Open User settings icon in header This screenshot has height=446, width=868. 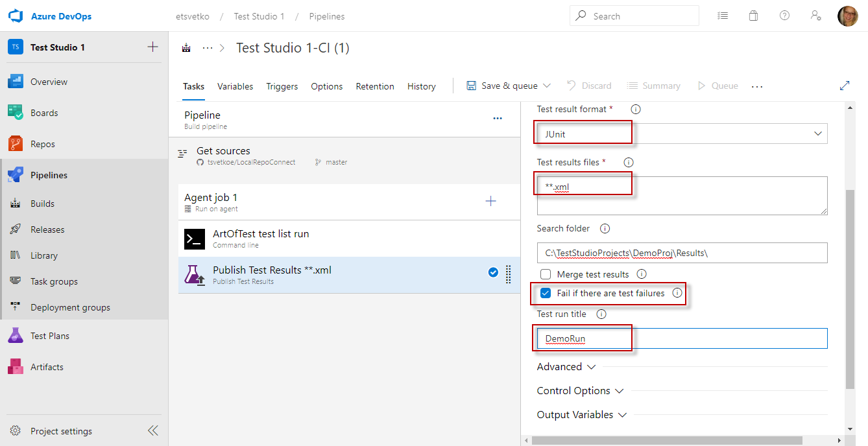click(815, 16)
